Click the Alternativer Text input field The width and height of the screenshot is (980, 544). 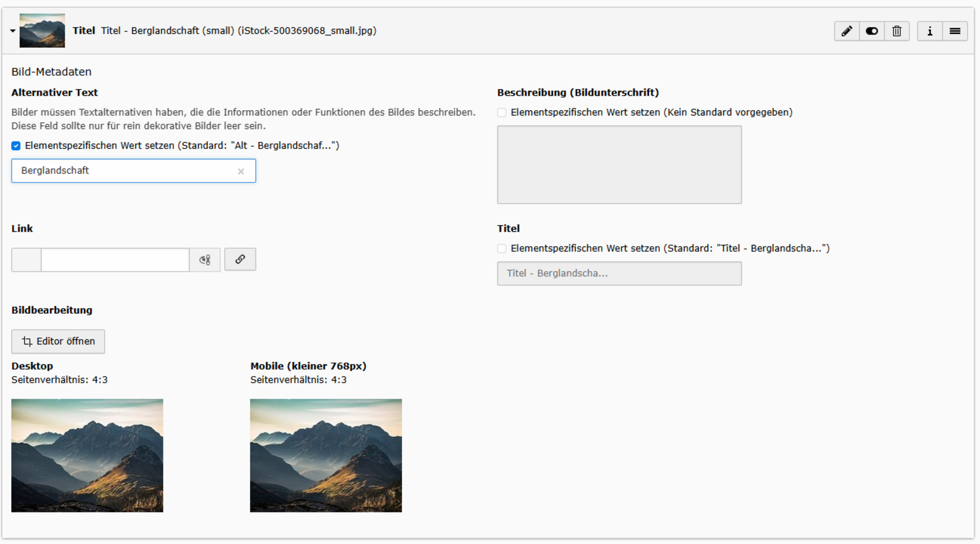tap(125, 171)
